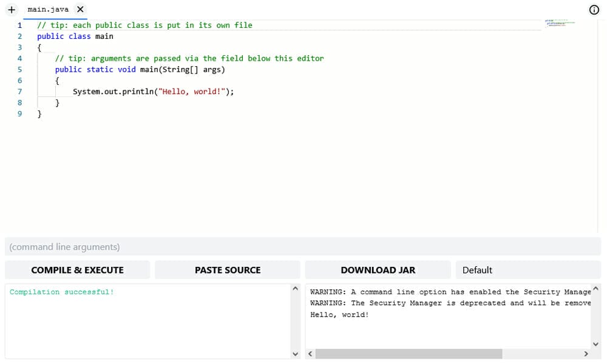Click line number 5 in the gutter

tap(20, 70)
